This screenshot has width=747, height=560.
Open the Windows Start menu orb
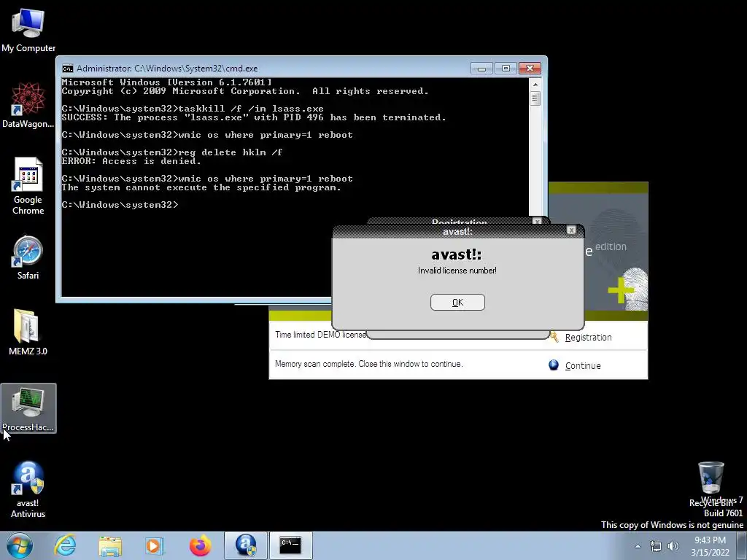[20, 545]
